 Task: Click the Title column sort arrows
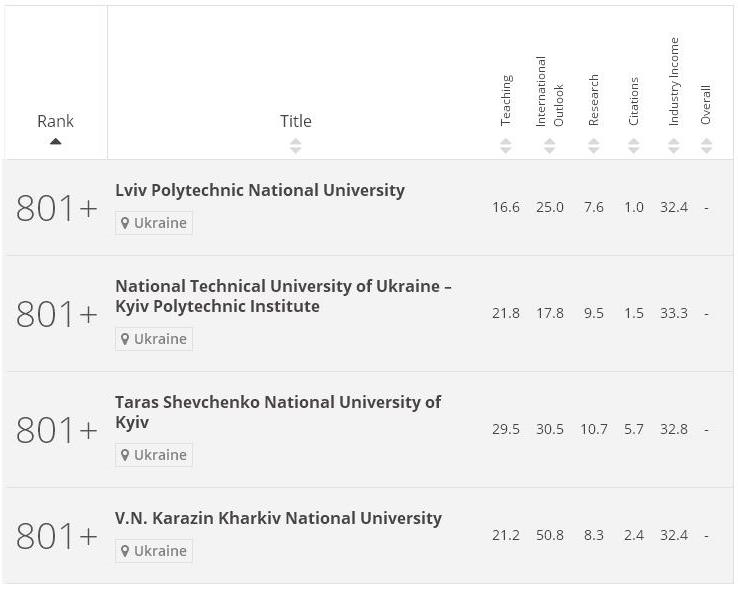(295, 146)
